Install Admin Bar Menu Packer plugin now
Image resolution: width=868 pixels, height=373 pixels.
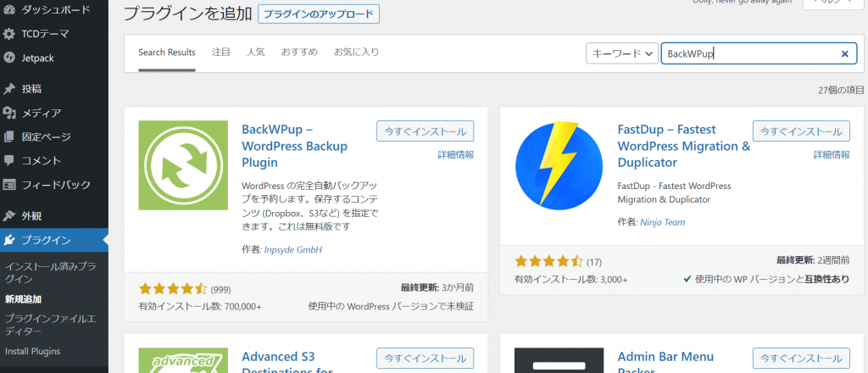tap(801, 358)
